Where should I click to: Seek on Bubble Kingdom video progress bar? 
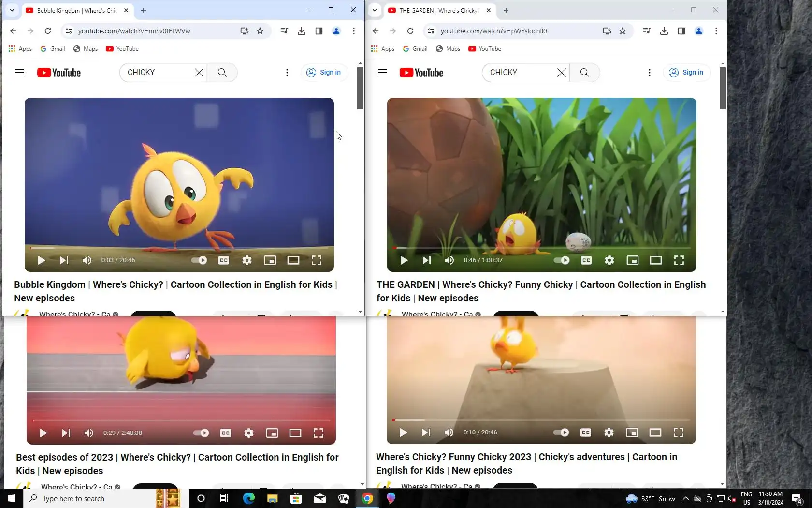coord(179,248)
